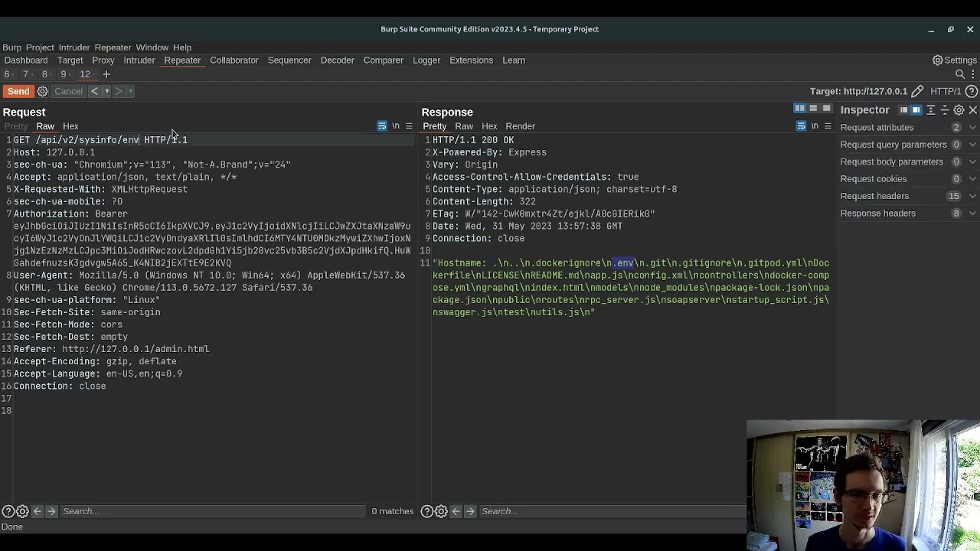Dock the Inspector panel to the right
The height and width of the screenshot is (551, 980).
916,110
